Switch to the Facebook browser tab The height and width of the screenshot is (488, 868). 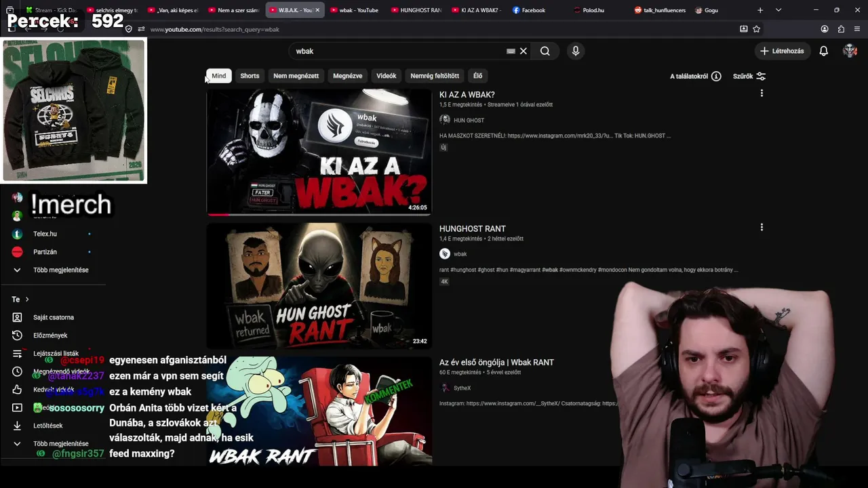coord(529,10)
